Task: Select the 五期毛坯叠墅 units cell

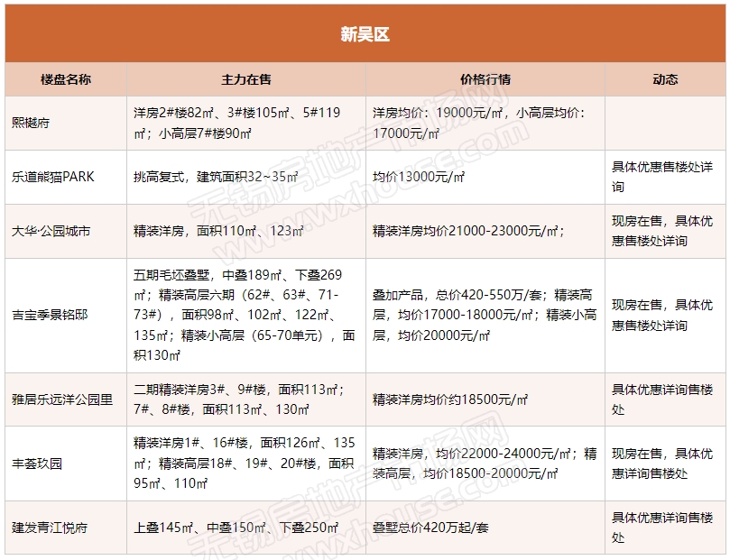Action: click(246, 316)
